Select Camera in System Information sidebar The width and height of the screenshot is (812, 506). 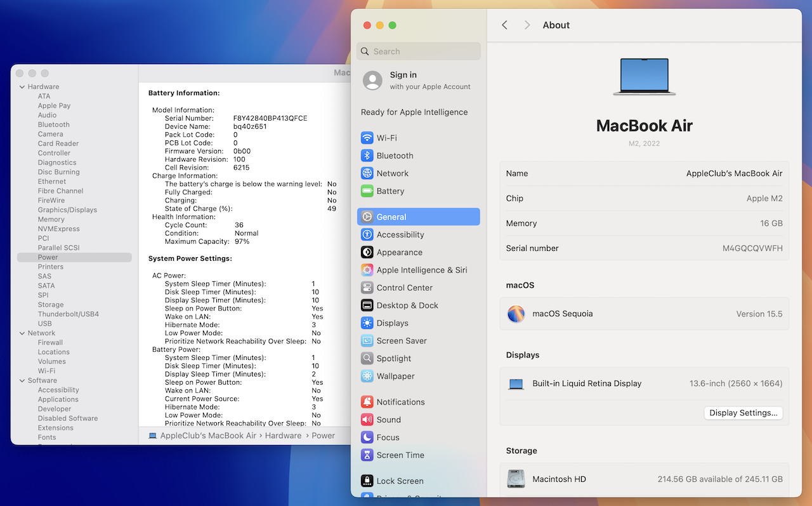[x=50, y=134]
